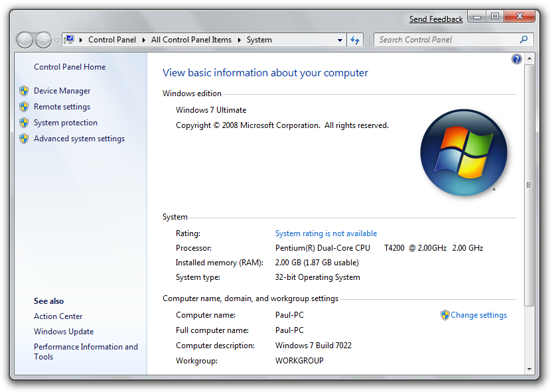Maximize the System window
552x392 pixels.
495,17
